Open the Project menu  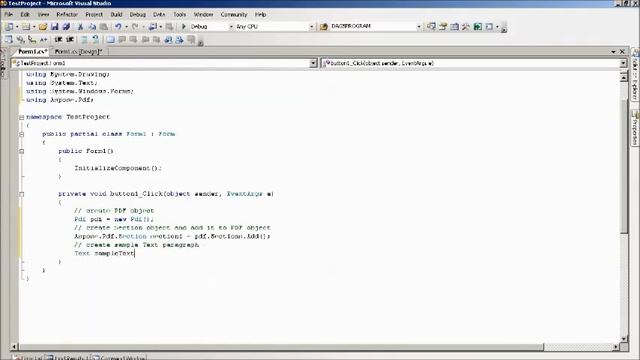[94, 14]
